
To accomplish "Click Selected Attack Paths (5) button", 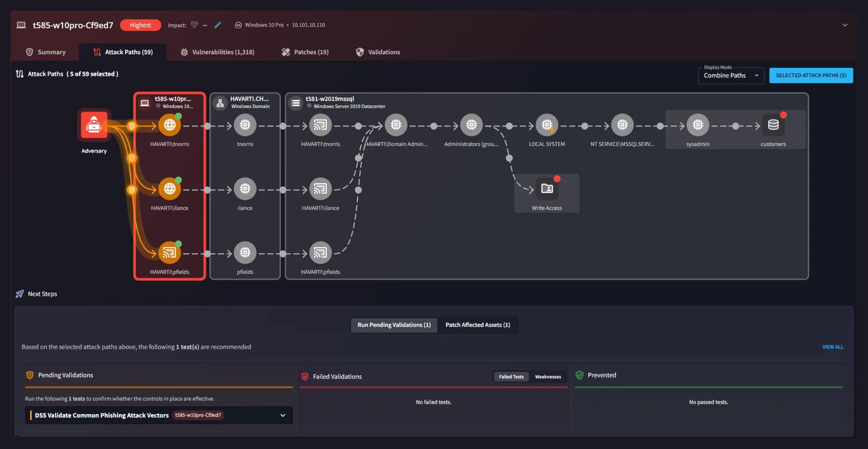I will pyautogui.click(x=811, y=75).
